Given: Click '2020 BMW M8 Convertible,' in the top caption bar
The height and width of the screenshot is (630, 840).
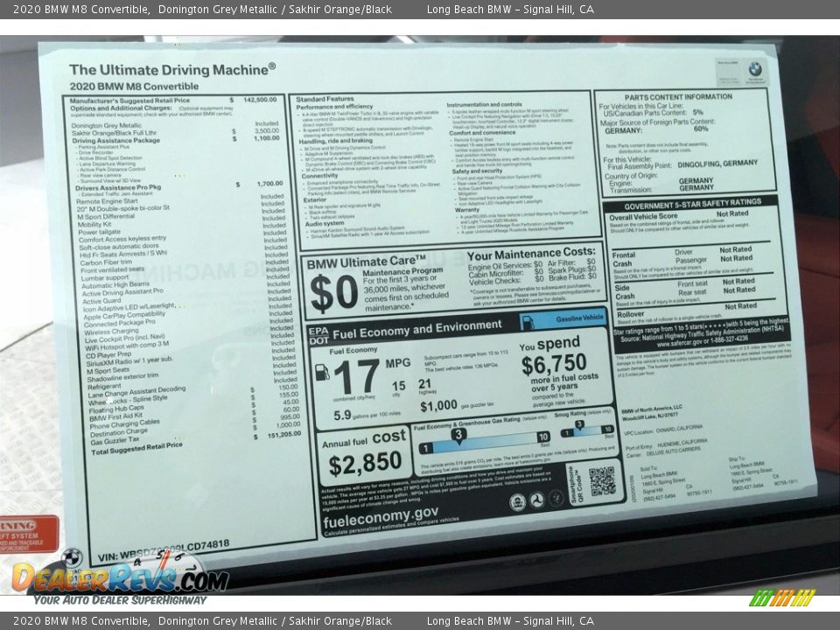Looking at the screenshot, I should pyautogui.click(x=81, y=9).
